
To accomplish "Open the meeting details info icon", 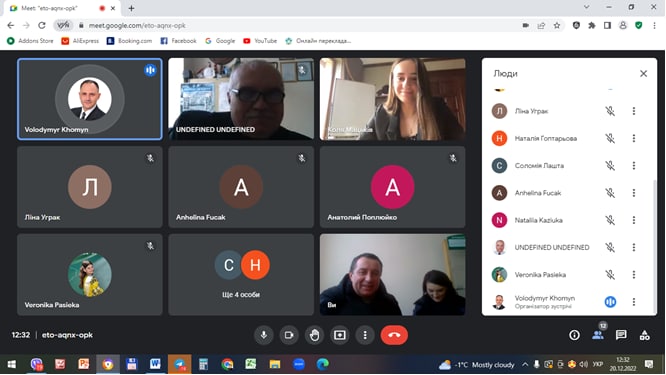I will [574, 335].
